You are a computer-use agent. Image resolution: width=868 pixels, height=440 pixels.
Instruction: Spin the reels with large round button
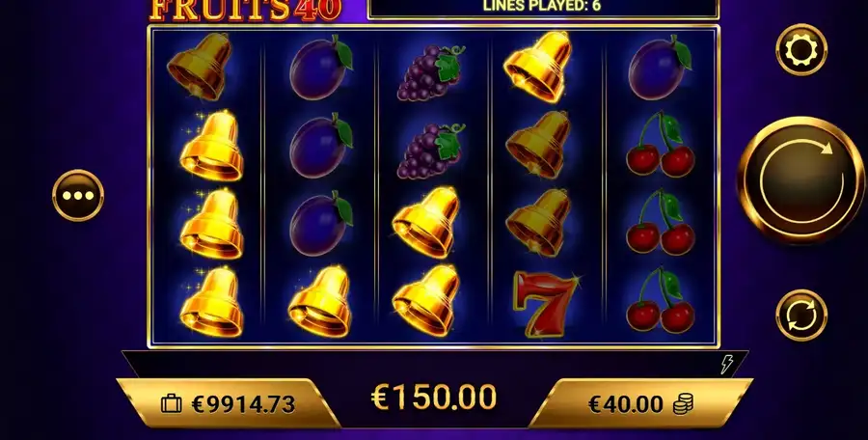[x=801, y=179]
